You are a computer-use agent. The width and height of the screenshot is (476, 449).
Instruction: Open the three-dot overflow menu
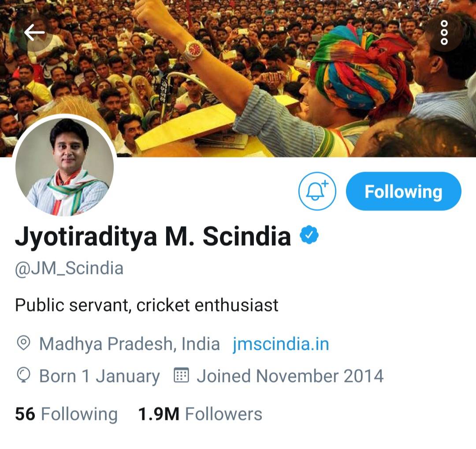pos(444,32)
